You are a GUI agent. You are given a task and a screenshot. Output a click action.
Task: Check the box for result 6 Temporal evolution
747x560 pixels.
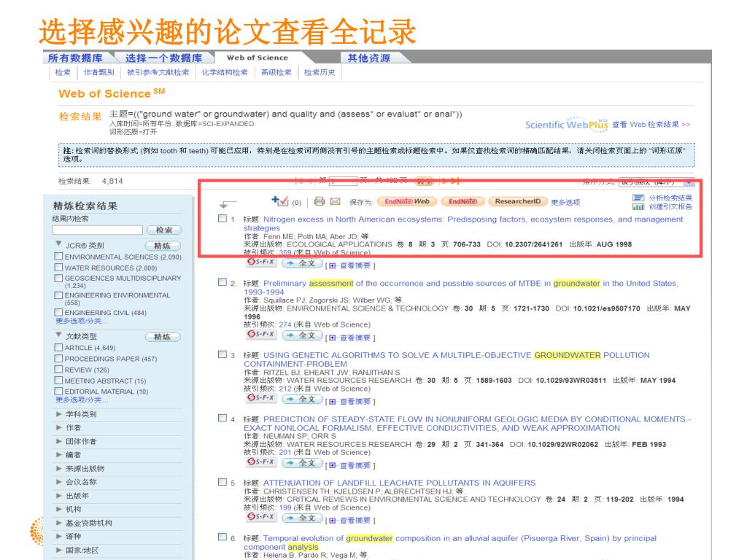click(x=222, y=537)
